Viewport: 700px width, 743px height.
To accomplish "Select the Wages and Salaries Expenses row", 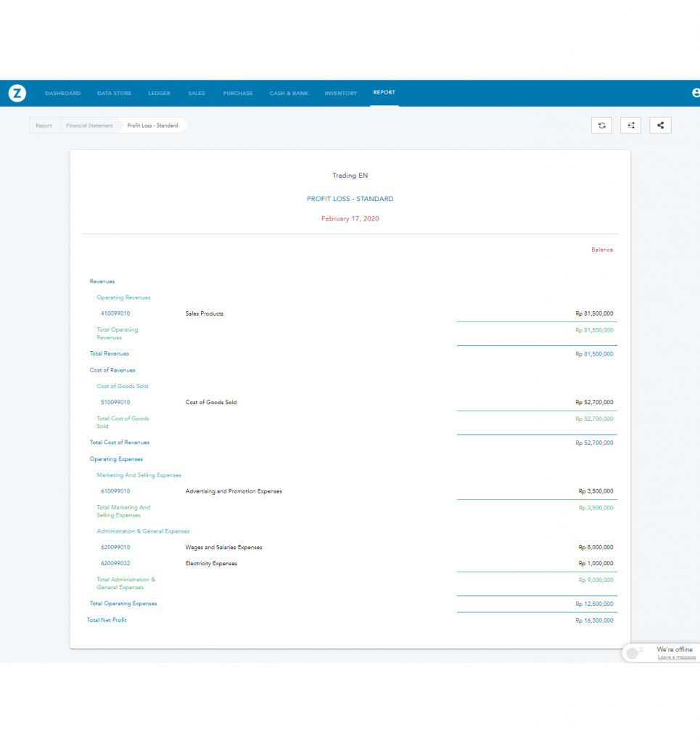I will pyautogui.click(x=223, y=547).
